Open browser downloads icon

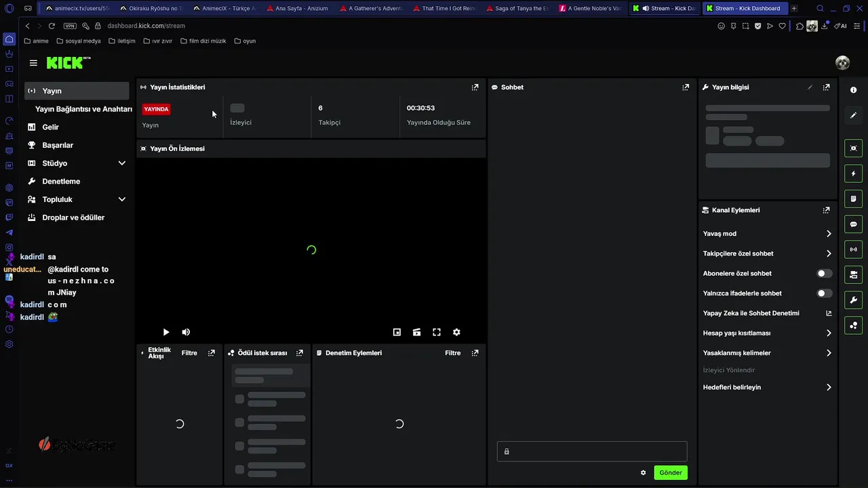(825, 26)
